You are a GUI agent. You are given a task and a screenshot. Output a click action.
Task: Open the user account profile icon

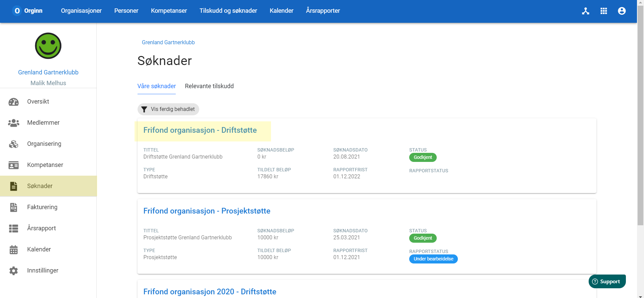[622, 11]
